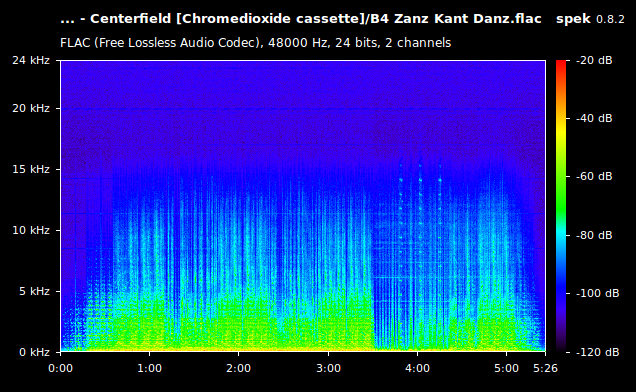This screenshot has height=392, width=636.
Task: Click the '20 kHz' frequency axis label
Action: (x=31, y=108)
